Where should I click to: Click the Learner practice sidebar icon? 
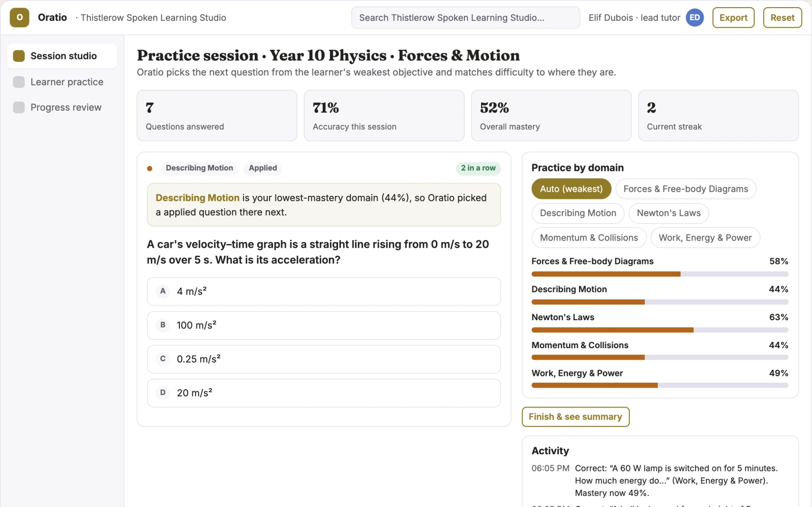[19, 82]
